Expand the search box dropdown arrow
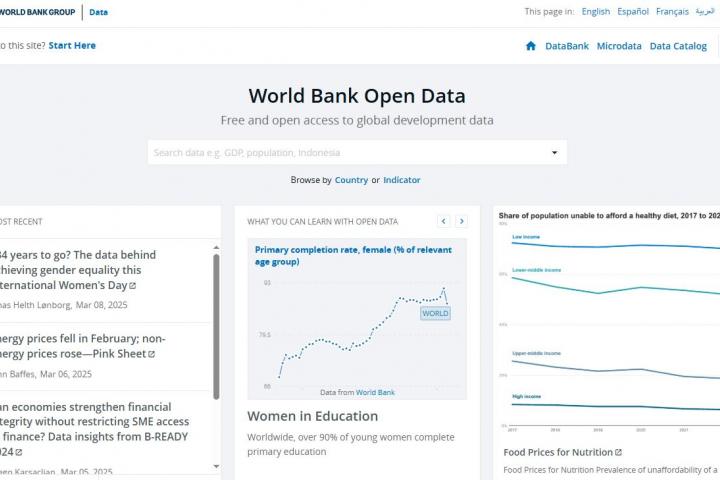 554,153
